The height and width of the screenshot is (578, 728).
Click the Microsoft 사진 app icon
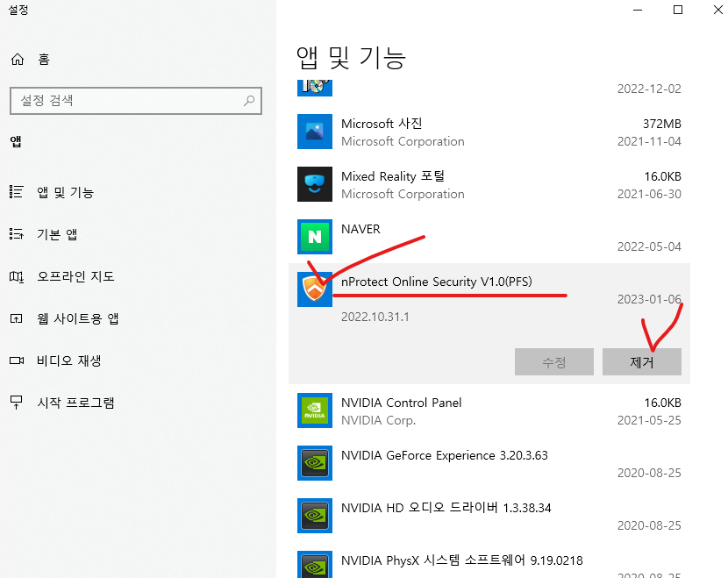tap(315, 132)
